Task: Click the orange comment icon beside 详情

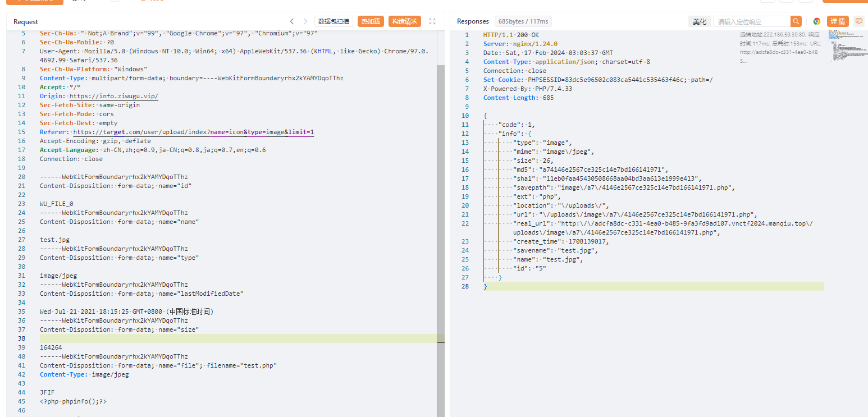Action: (x=858, y=21)
